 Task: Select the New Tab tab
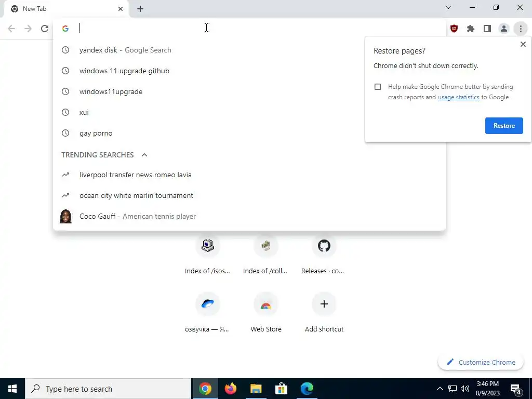66,9
